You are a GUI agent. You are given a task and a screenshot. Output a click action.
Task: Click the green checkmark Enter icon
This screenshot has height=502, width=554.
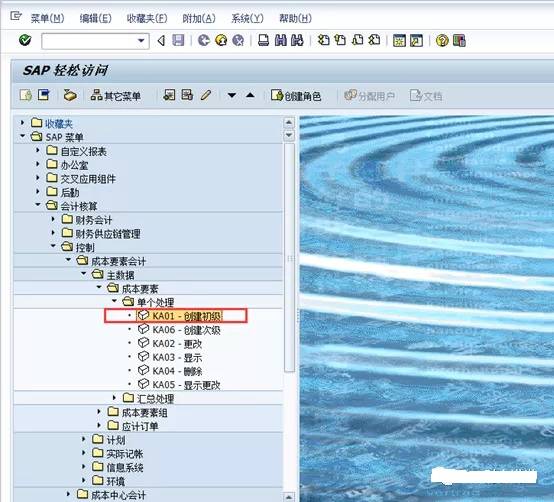(25, 40)
